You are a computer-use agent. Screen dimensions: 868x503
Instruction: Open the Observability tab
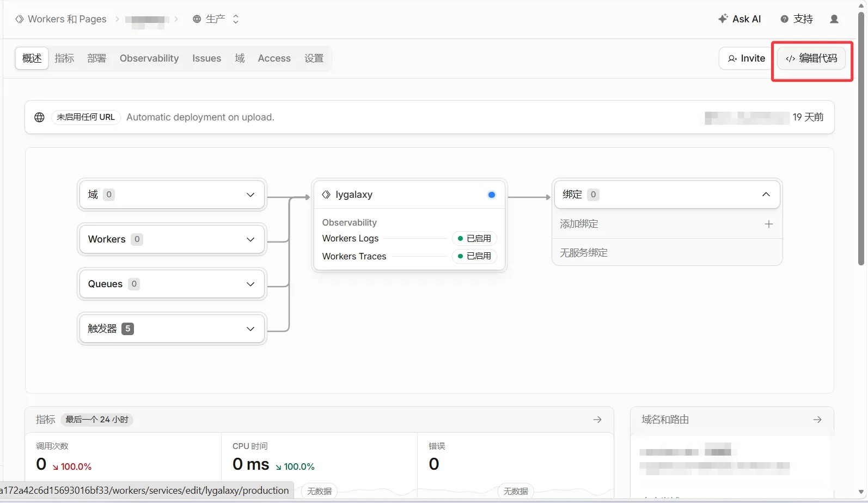(149, 58)
